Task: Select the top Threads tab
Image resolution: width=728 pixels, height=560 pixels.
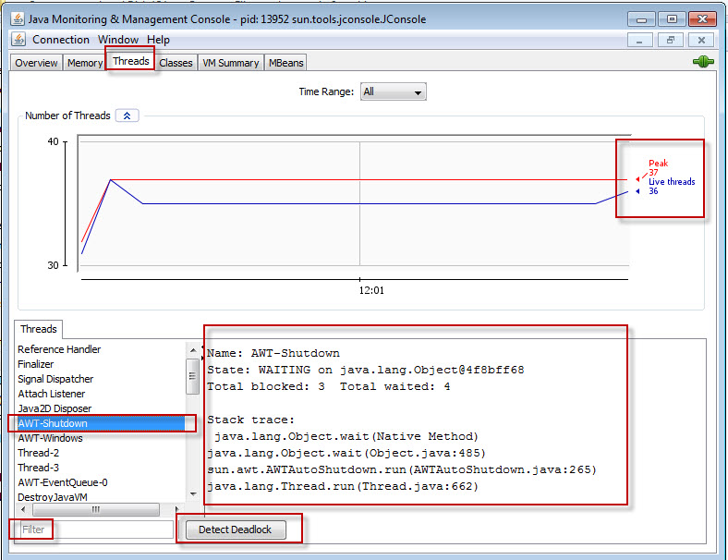Action: point(131,61)
